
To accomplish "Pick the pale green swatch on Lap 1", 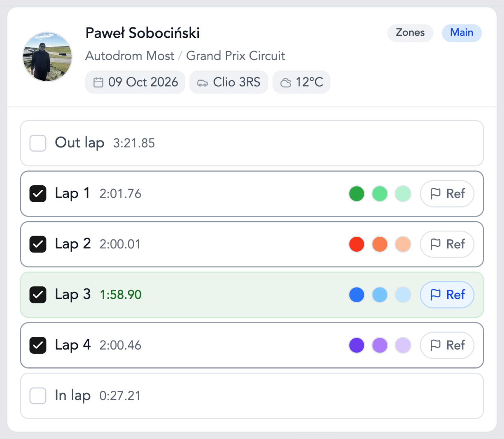I will (x=403, y=194).
